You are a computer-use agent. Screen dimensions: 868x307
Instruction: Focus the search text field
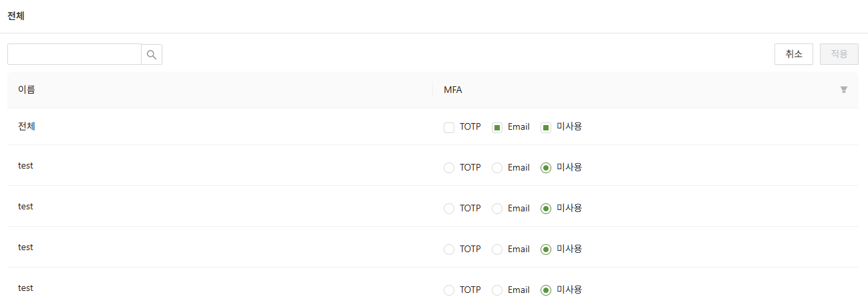(x=74, y=55)
